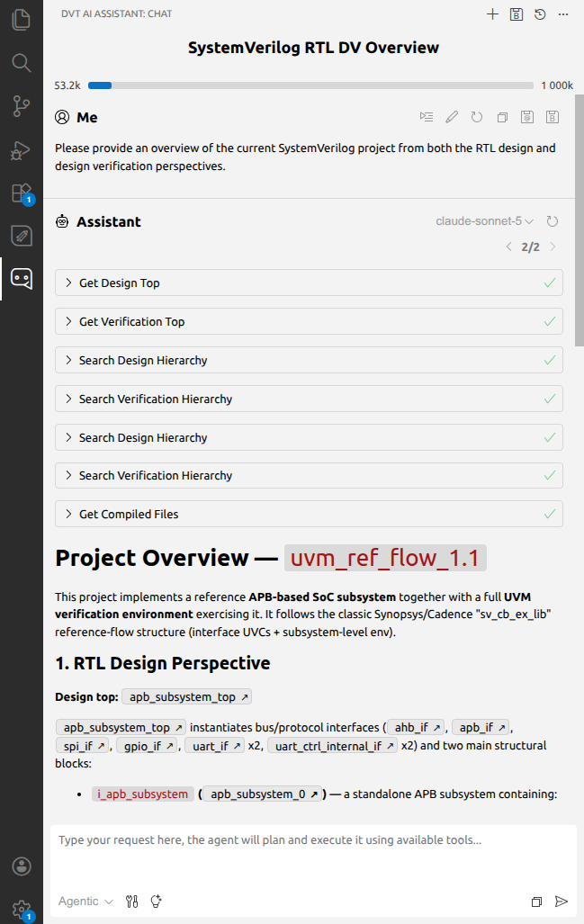This screenshot has height=924, width=584.
Task: Open the tools configuration icon
Action: click(132, 901)
